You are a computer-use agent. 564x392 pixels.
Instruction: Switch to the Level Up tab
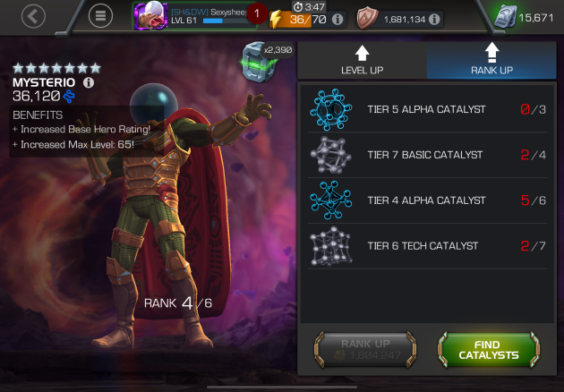pos(362,61)
